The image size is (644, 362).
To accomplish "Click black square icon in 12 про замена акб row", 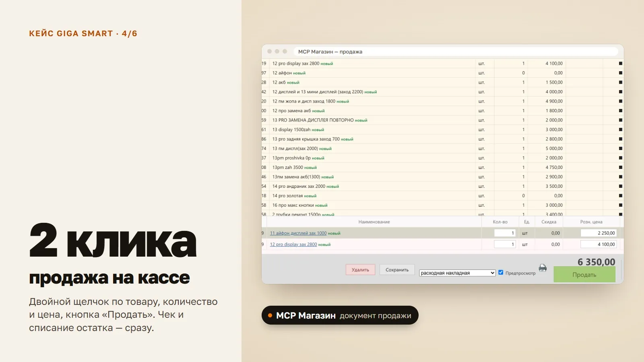I will coord(621,111).
